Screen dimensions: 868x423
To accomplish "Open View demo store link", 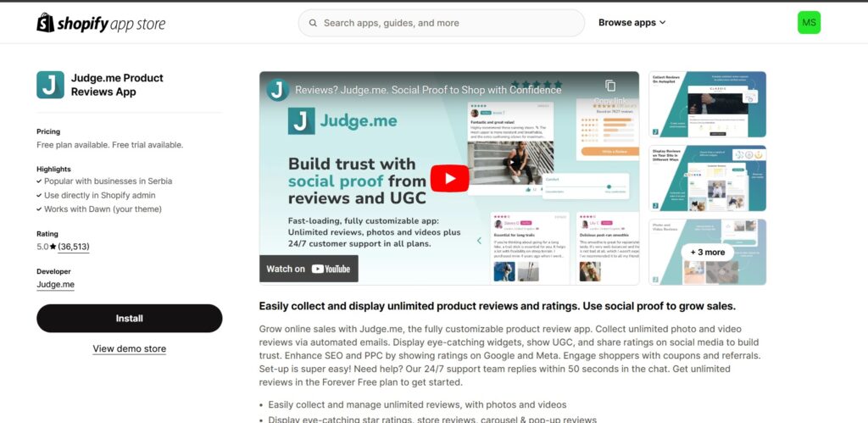I will tap(130, 348).
